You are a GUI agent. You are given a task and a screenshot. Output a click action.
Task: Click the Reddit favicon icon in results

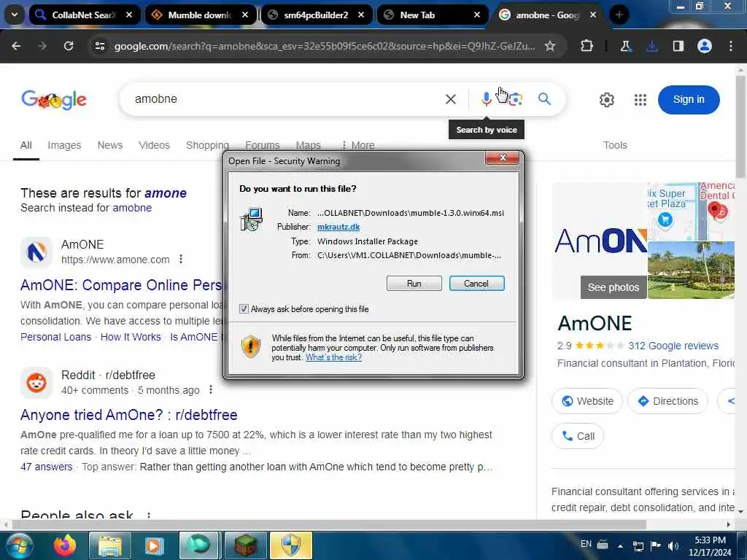[36, 382]
